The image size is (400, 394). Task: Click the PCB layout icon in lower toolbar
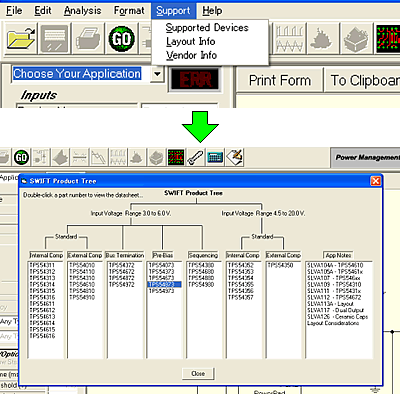[176, 157]
